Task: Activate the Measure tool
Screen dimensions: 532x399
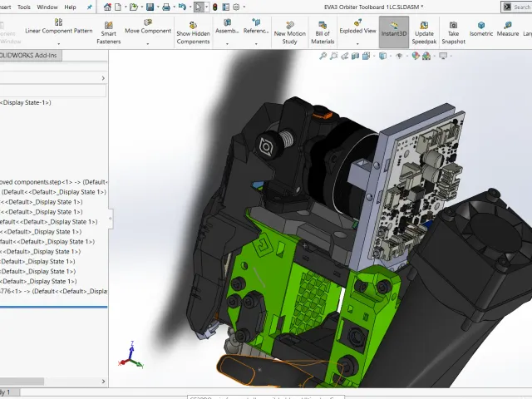Action: 508,29
